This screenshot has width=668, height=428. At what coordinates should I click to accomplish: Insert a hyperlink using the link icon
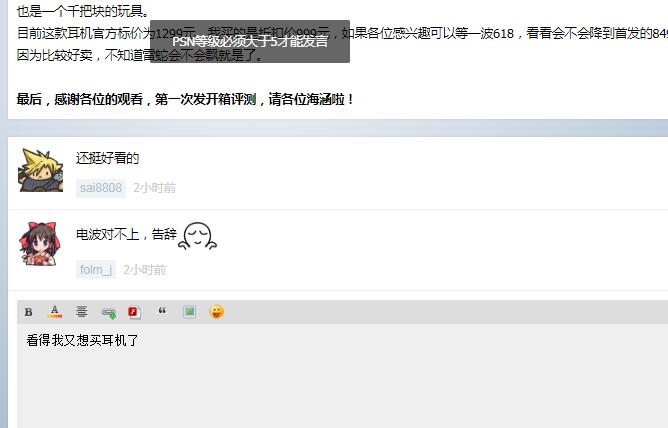[109, 313]
